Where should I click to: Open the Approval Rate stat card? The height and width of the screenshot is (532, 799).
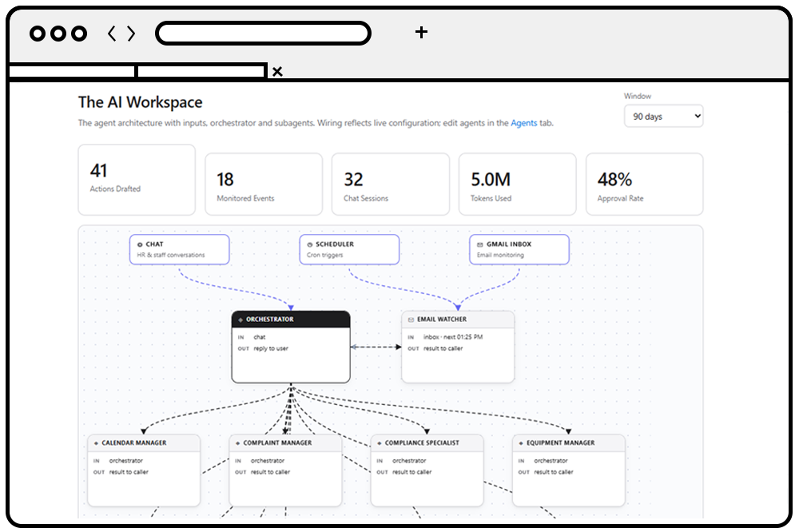[645, 184]
